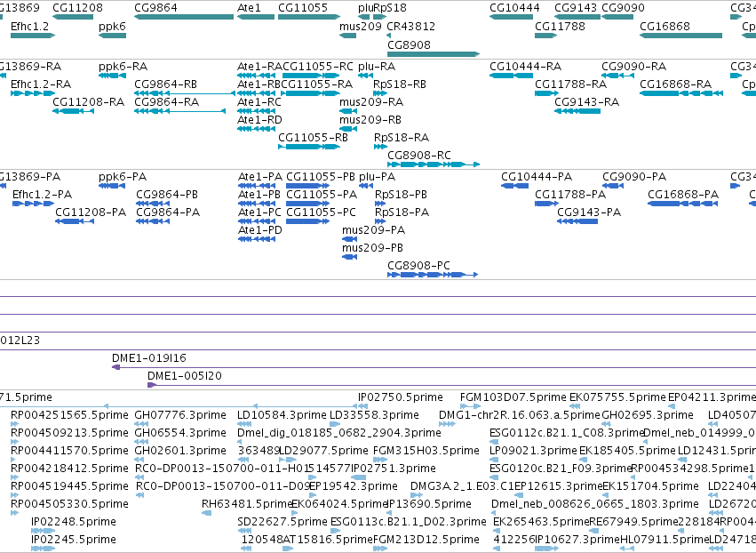Click the CG10444-PA protein label
756x553 pixels.
tap(537, 177)
